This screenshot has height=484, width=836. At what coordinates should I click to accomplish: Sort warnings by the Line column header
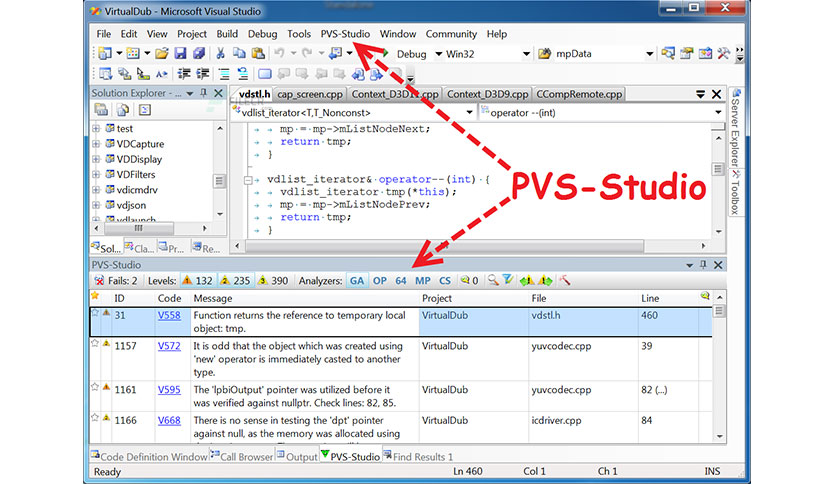pyautogui.click(x=669, y=298)
